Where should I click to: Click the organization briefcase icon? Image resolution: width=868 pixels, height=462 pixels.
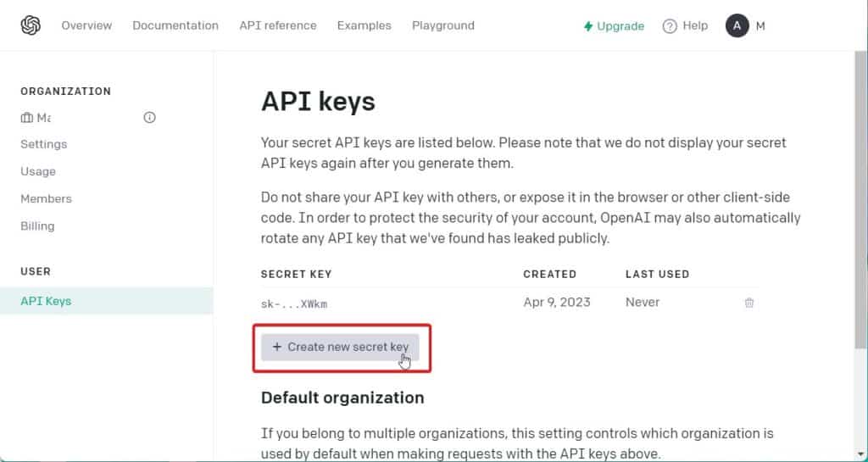(27, 118)
